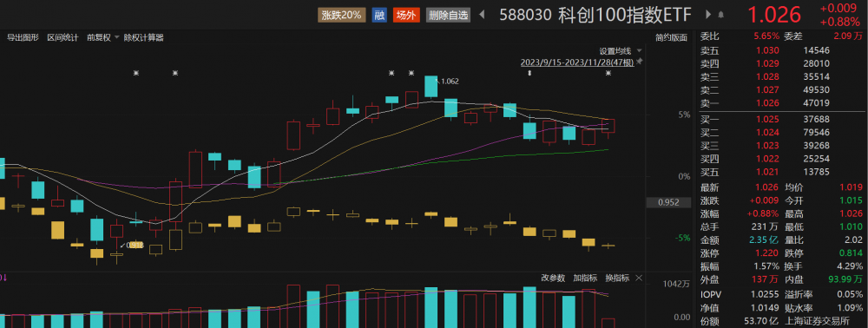Click 加指标 to add an indicator

pyautogui.click(x=585, y=279)
